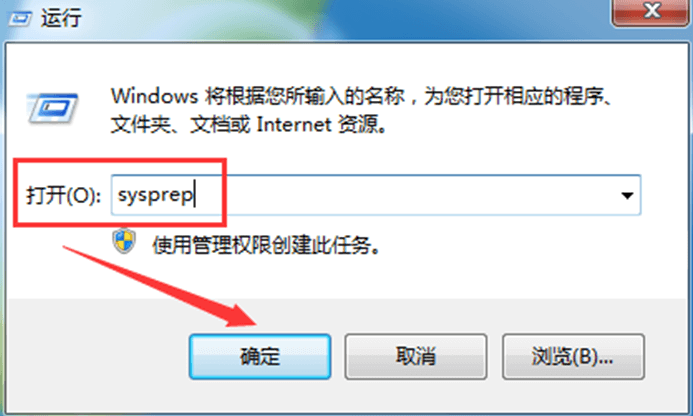The width and height of the screenshot is (693, 416).
Task: Click the 打开(O): label
Action: pos(63,195)
